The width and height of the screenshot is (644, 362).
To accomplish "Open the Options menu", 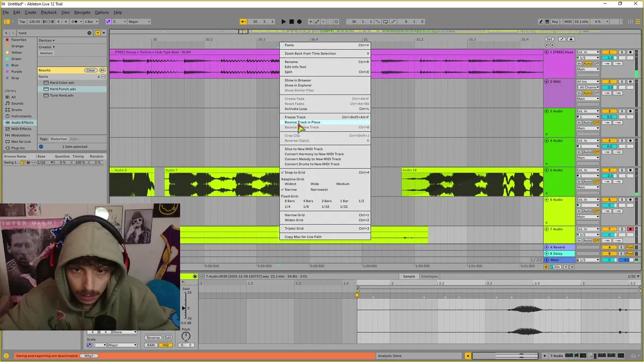I will [102, 12].
